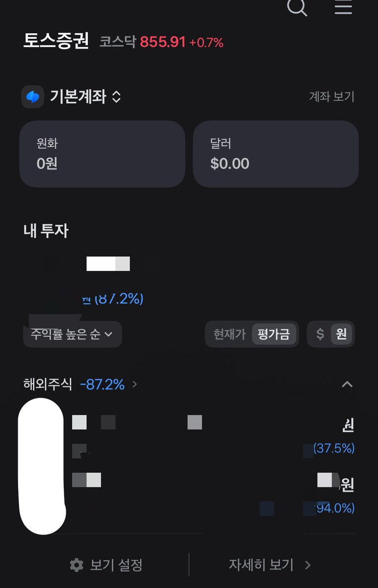The width and height of the screenshot is (378, 588).
Task: Select the dollar sign currency option
Action: point(320,335)
